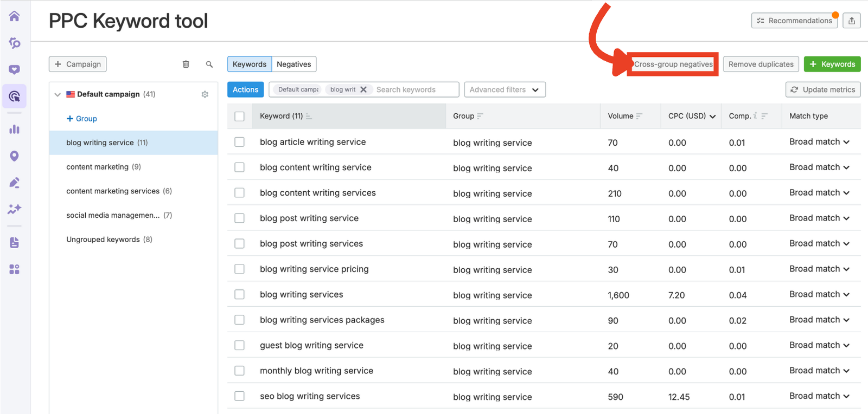Switch to the Negatives tab
The width and height of the screenshot is (868, 414).
click(x=294, y=64)
